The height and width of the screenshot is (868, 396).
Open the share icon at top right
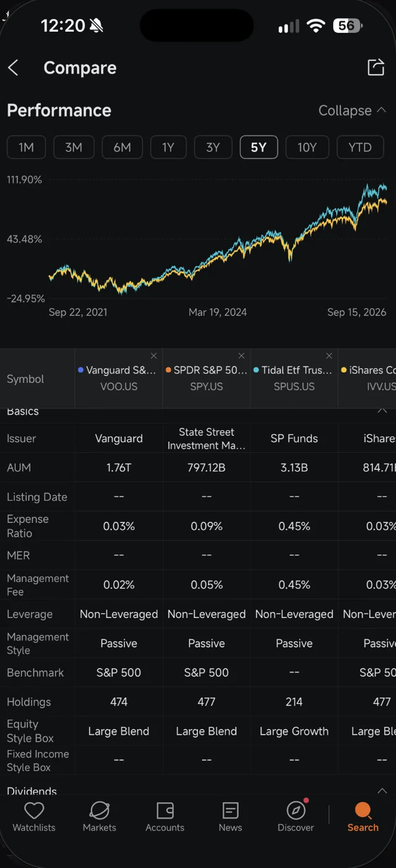(x=376, y=67)
